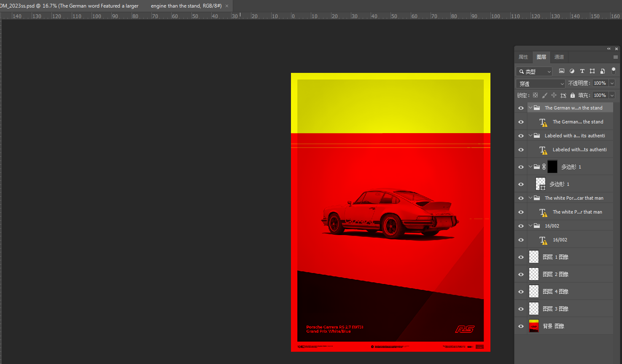Click mask link chain icon on 多边形 1 group
622x364 pixels.
[x=544, y=167]
